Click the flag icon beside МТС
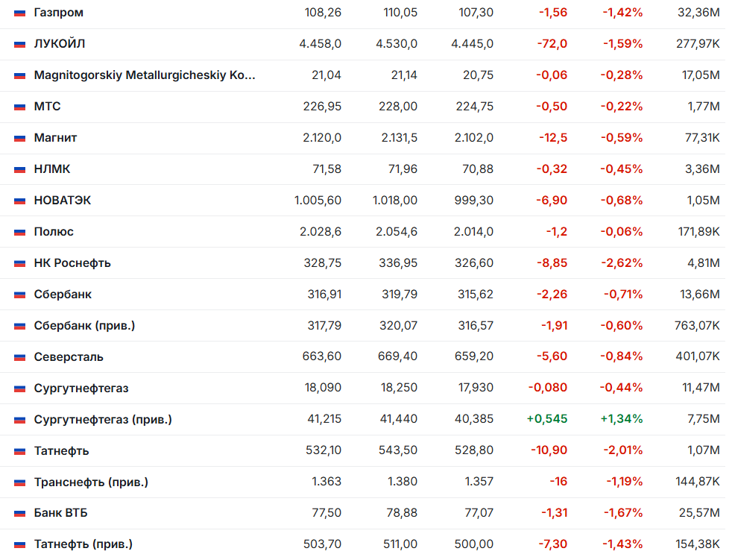The width and height of the screenshot is (732, 560). tap(19, 107)
